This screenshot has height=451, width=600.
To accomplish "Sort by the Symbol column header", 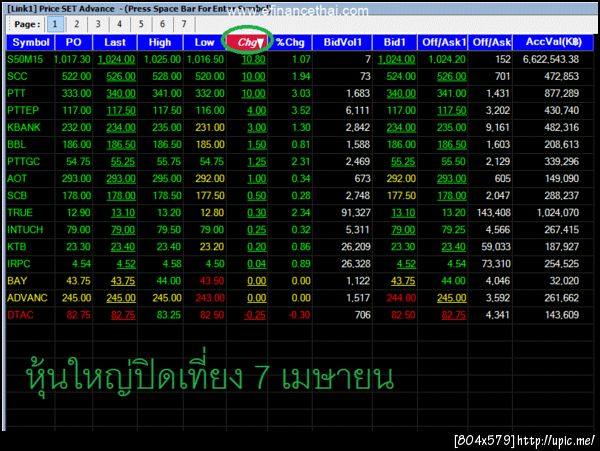I will pos(31,42).
